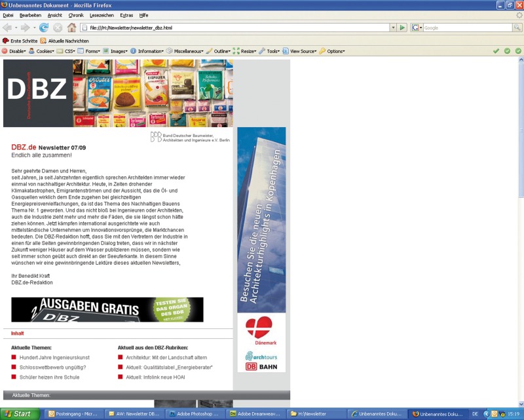
Task: Open the Lesezeichen menu
Action: pos(102,15)
